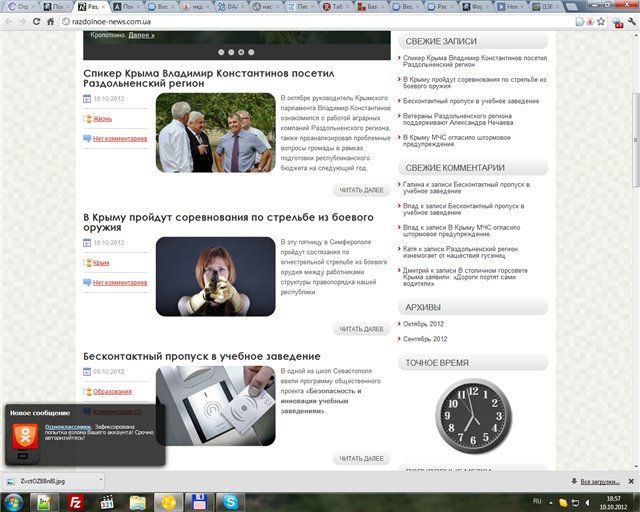Open the Windows Start orb
The height and width of the screenshot is (512, 640).
(13, 502)
